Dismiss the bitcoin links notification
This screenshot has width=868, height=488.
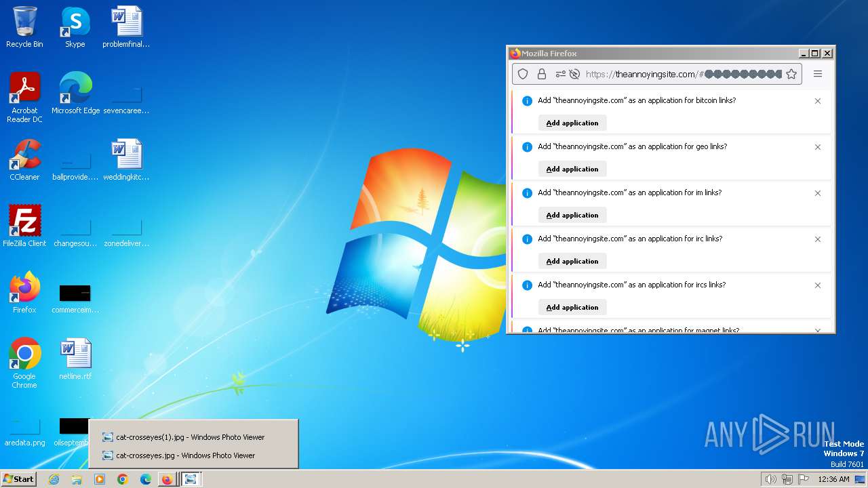pyautogui.click(x=818, y=101)
